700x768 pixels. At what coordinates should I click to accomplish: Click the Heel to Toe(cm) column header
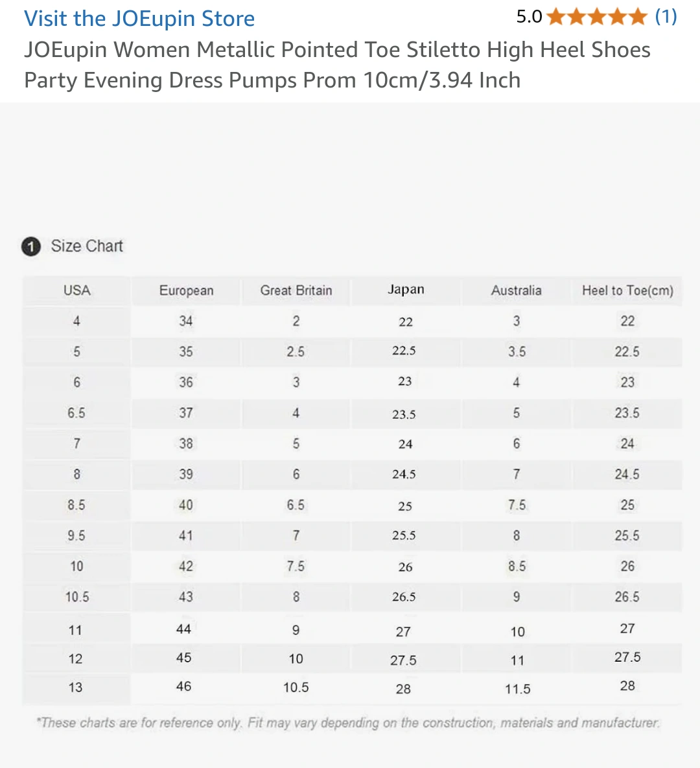627,290
